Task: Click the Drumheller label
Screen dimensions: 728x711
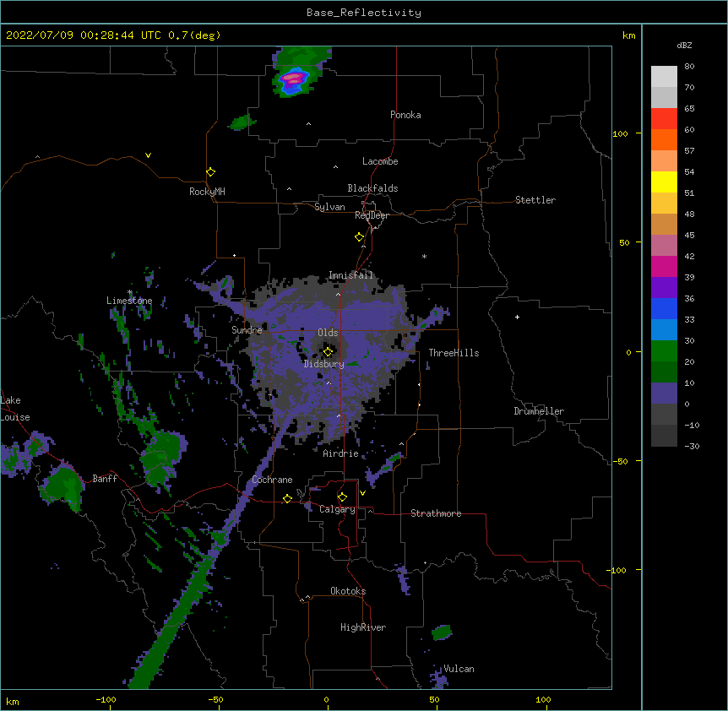Action: (539, 411)
